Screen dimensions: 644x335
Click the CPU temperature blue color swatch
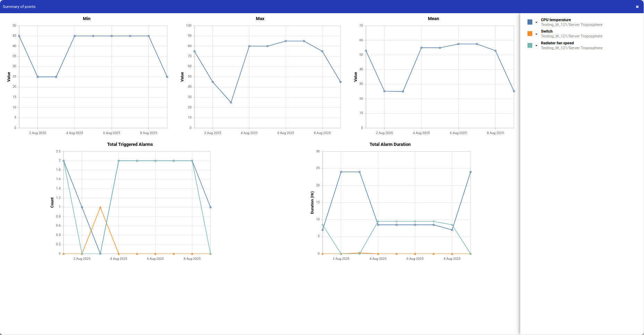tap(530, 22)
